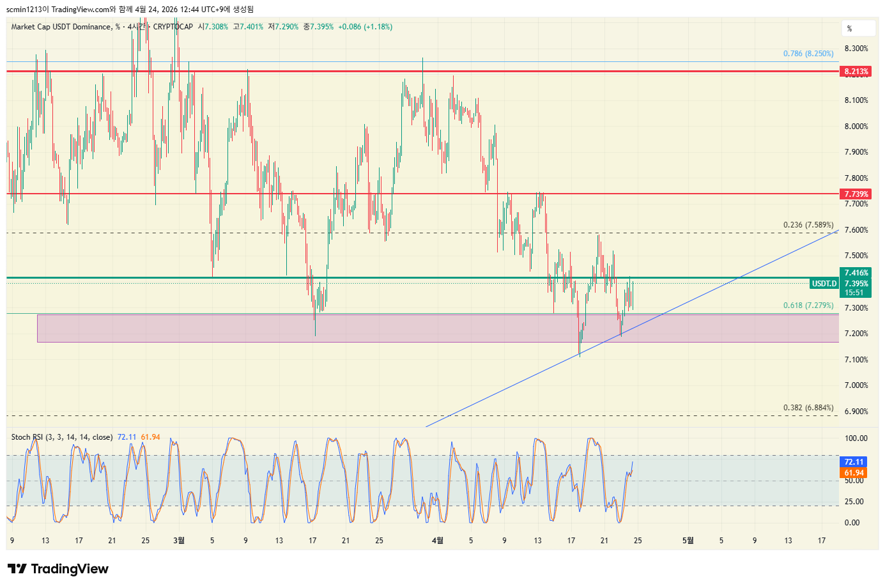Screen dimensions: 885x588
Task: Click the CRYPTOCAP exchange label in header
Action: click(x=173, y=27)
